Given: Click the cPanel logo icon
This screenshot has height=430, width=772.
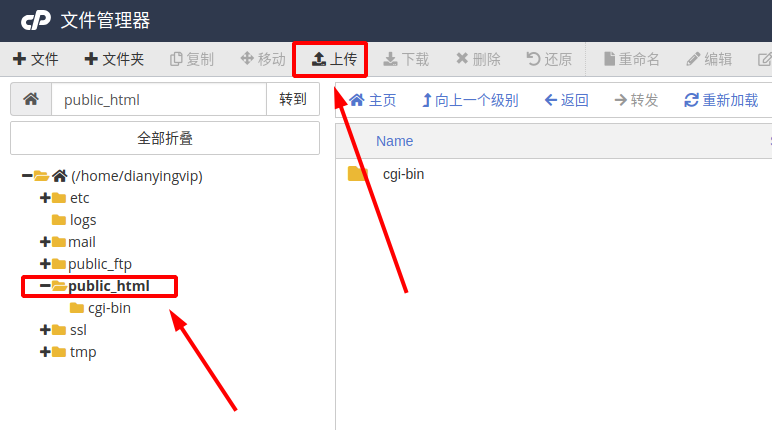Looking at the screenshot, I should [x=35, y=21].
